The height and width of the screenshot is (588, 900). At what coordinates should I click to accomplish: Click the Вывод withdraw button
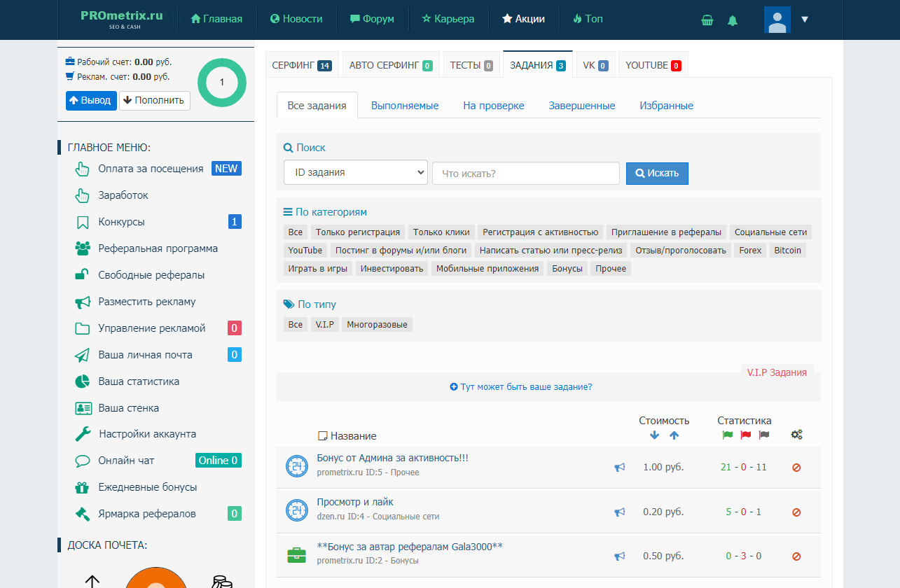click(x=91, y=100)
